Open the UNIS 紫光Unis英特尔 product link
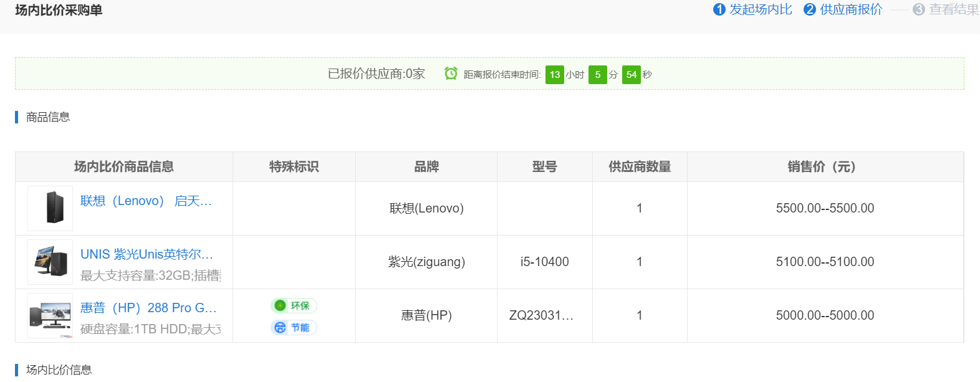 coord(147,254)
